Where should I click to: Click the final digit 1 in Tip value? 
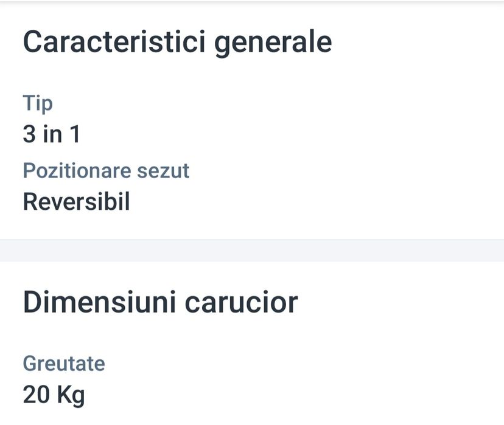[x=75, y=134]
